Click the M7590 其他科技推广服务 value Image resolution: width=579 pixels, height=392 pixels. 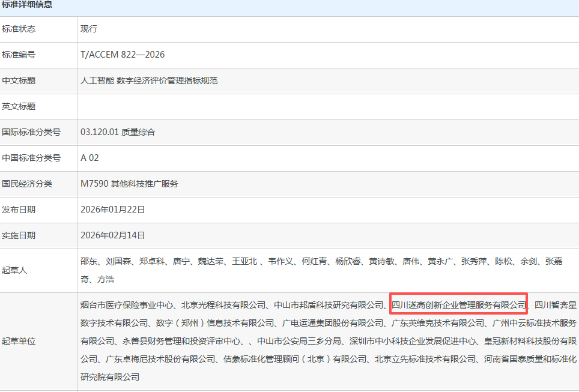[x=129, y=184]
